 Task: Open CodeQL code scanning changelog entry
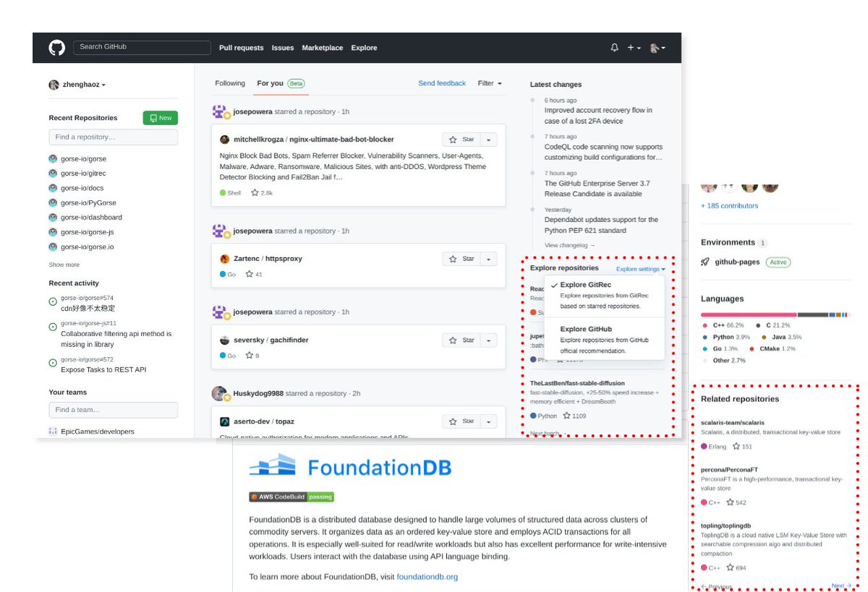603,152
